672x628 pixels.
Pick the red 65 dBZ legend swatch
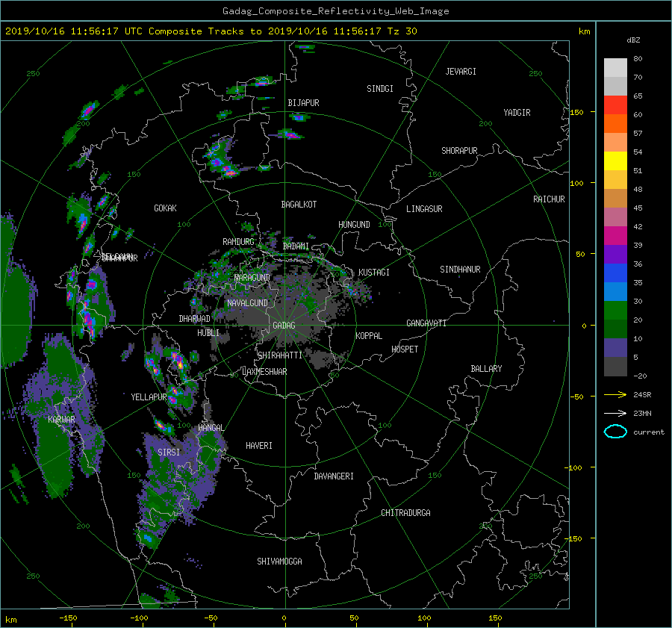pyautogui.click(x=615, y=105)
